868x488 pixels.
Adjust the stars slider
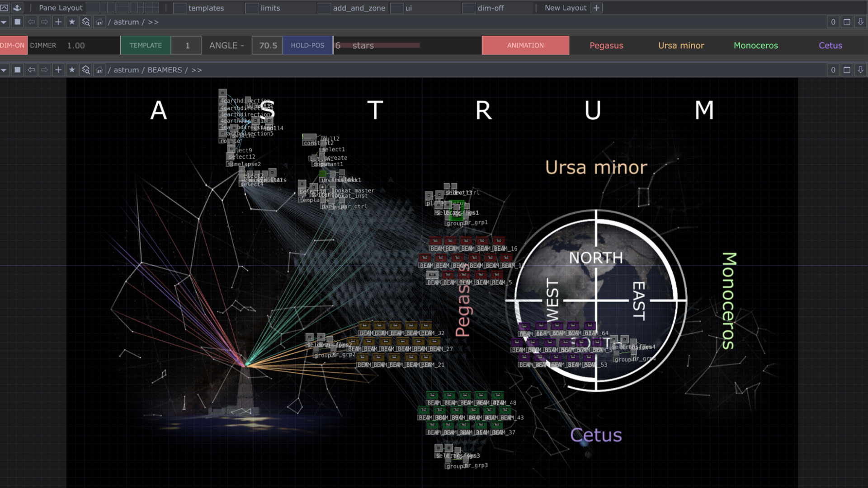tap(407, 46)
